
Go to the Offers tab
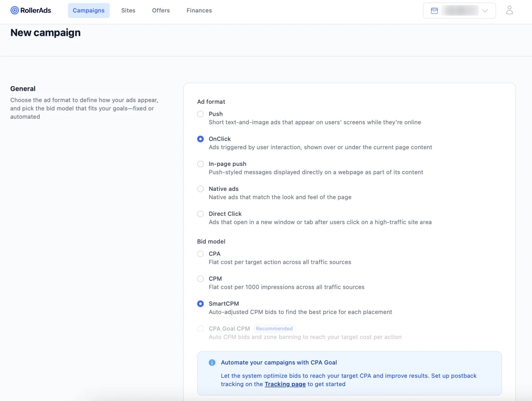click(161, 10)
